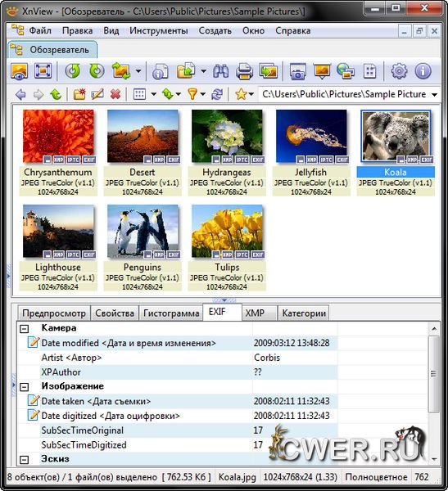Viewport: 448px width, 491px height.
Task: Click the folder path address field
Action: pyautogui.click(x=344, y=94)
